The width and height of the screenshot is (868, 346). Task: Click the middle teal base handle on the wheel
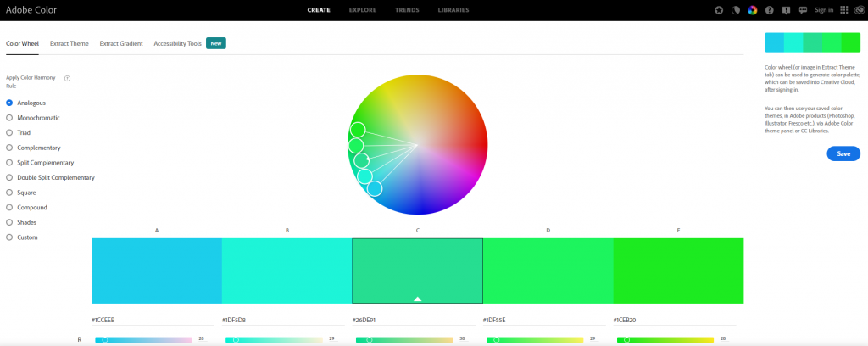coord(361,160)
